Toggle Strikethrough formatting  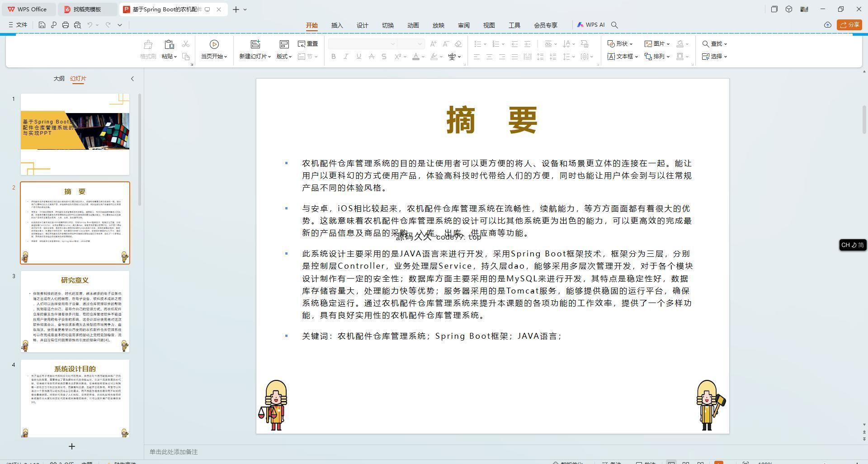[x=371, y=57]
